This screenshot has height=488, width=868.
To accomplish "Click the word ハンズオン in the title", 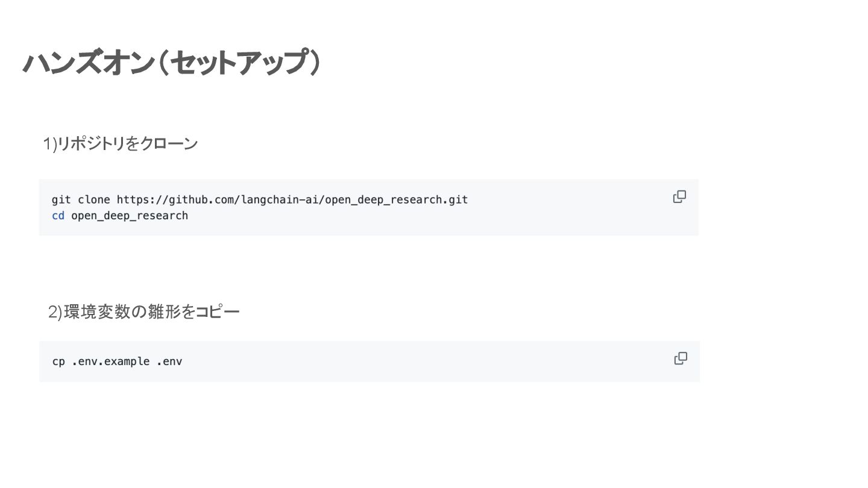I will tap(89, 63).
